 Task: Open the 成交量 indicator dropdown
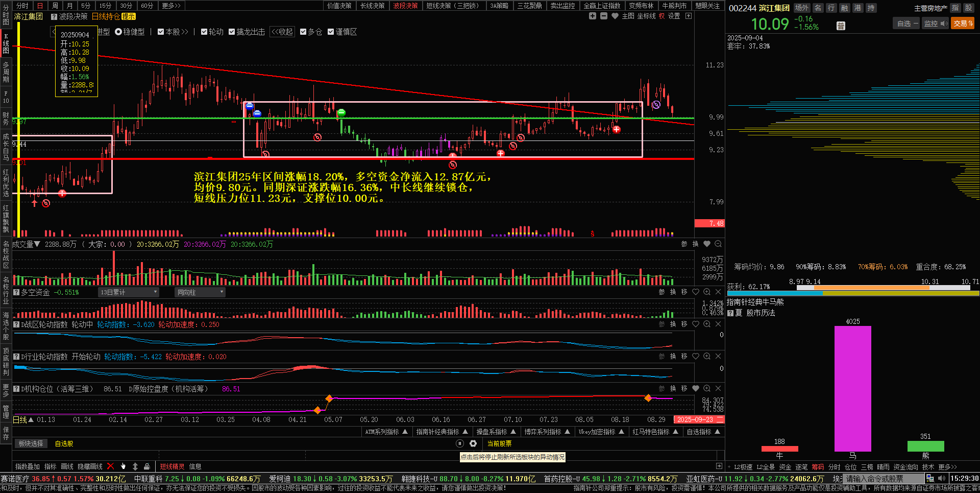point(26,244)
